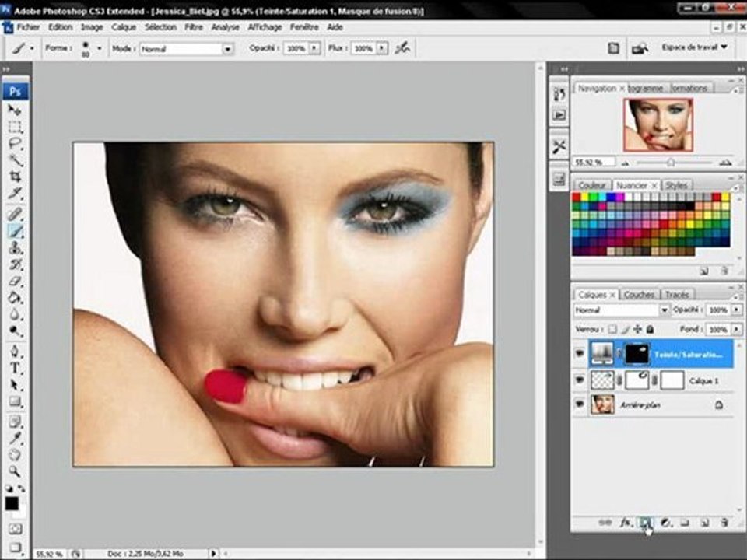
Task: Click the navigator zoom percentage field
Action: (594, 163)
